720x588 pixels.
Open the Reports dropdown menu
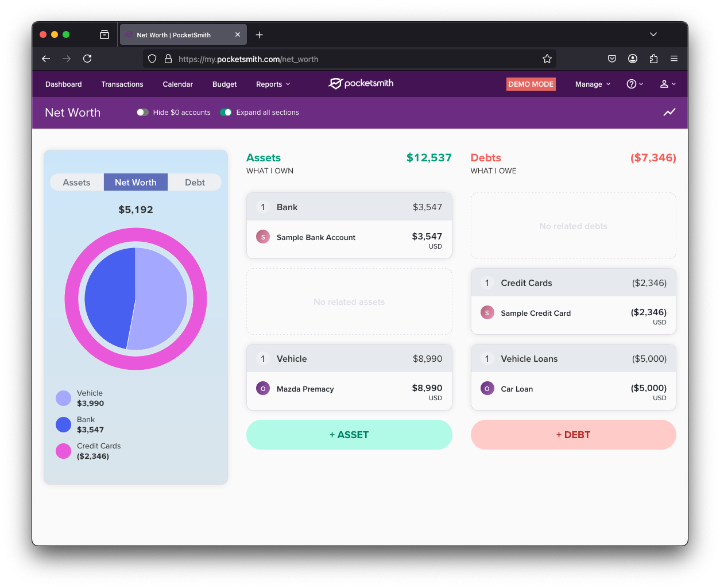tap(273, 84)
